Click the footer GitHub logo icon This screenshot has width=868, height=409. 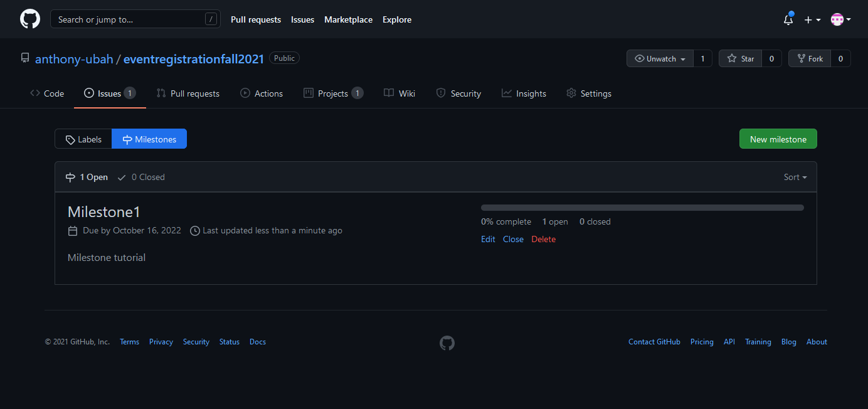coord(447,343)
